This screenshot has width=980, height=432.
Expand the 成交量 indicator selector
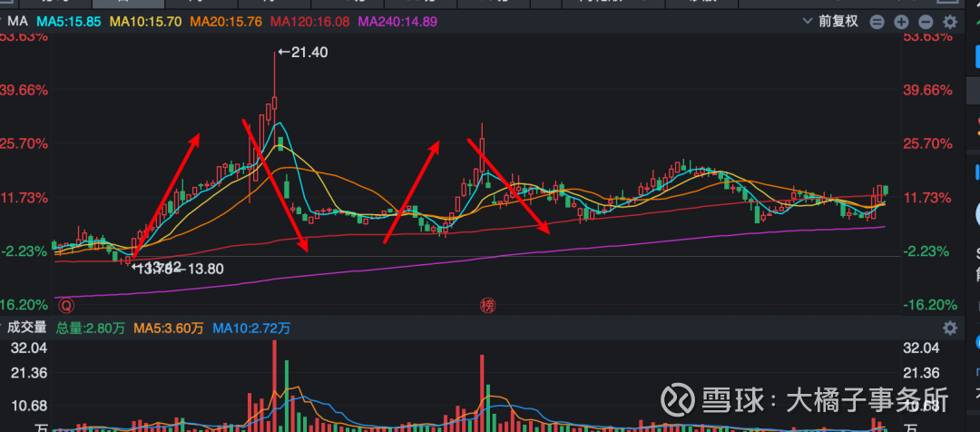pyautogui.click(x=24, y=328)
